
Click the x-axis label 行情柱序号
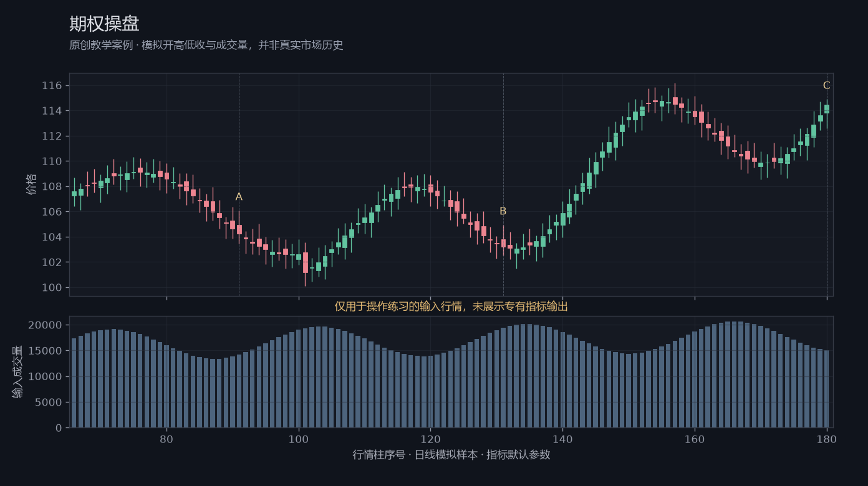(451, 454)
